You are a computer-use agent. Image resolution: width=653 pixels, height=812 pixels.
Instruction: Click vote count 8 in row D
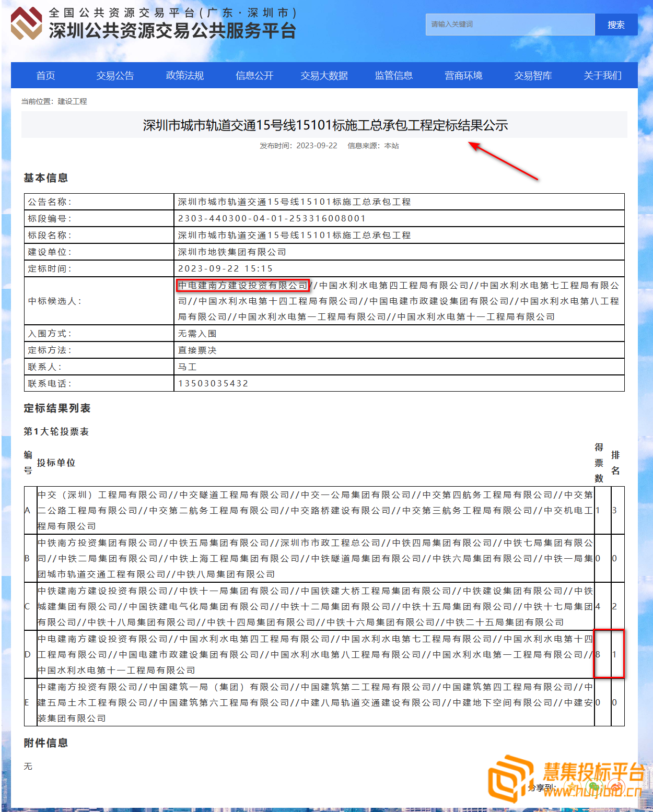(x=598, y=654)
